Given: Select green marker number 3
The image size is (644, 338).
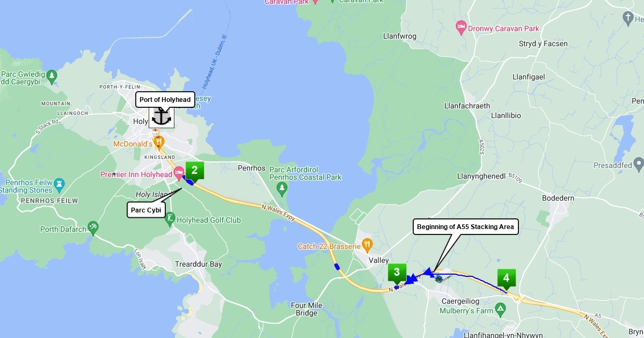Looking at the screenshot, I should tap(397, 274).
